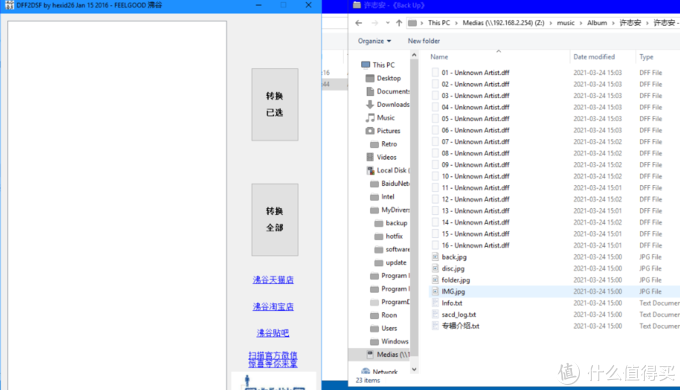Click the 转换已选 convert selected button
Image resolution: width=680 pixels, height=390 pixels.
pyautogui.click(x=275, y=104)
